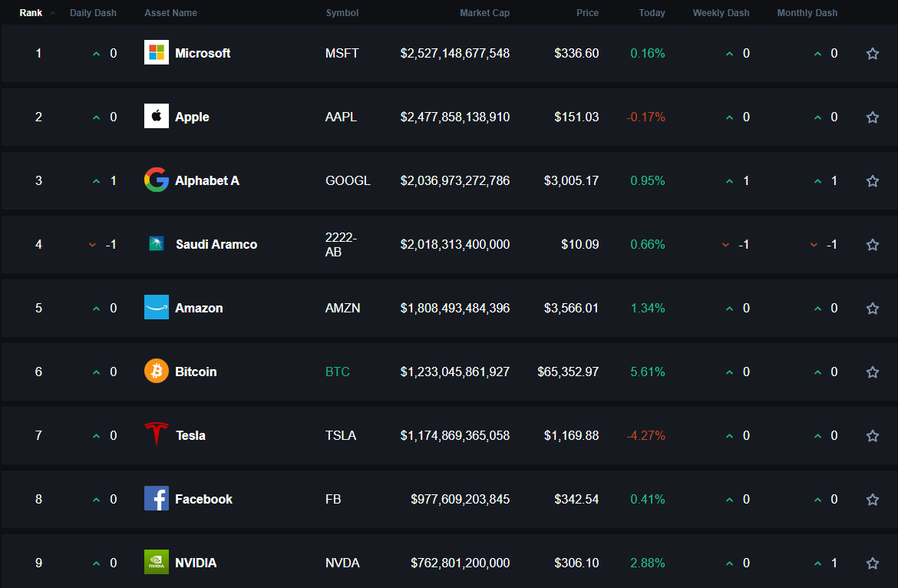Click the NVIDIA logo icon

[156, 563]
